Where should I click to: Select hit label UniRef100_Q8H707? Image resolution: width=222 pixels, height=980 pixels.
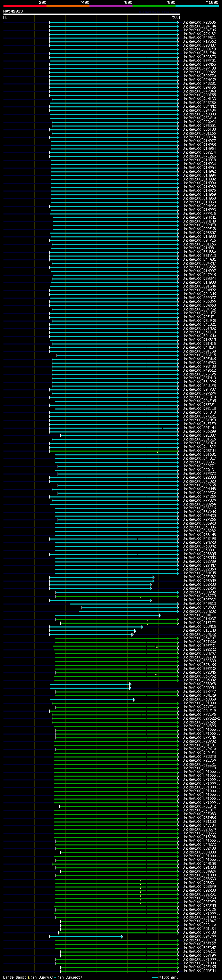point(199,653)
